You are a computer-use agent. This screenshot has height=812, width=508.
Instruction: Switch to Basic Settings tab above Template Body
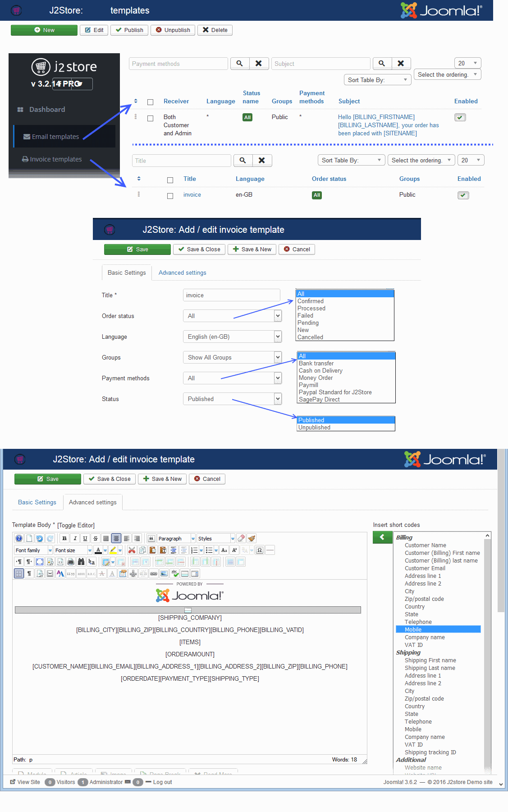[37, 503]
